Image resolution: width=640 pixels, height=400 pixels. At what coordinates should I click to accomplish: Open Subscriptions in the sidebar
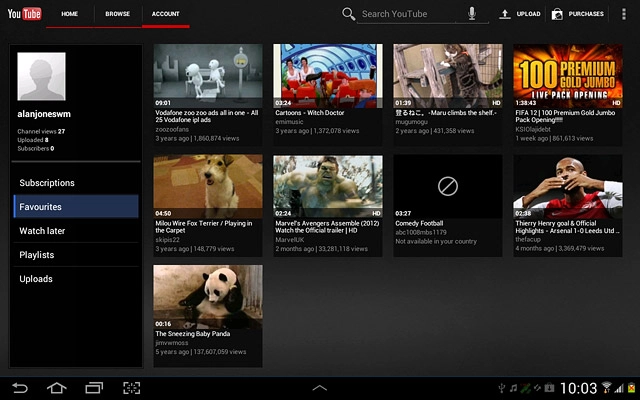coord(47,183)
